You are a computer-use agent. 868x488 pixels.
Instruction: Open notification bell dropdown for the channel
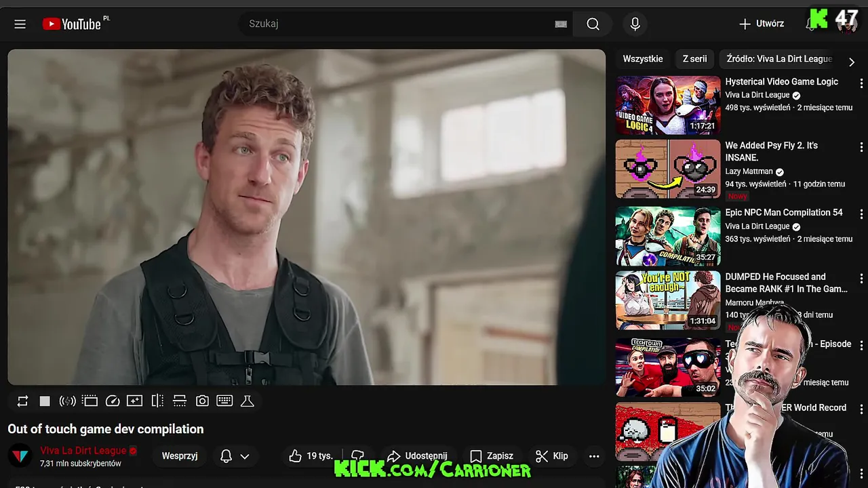[x=235, y=456]
